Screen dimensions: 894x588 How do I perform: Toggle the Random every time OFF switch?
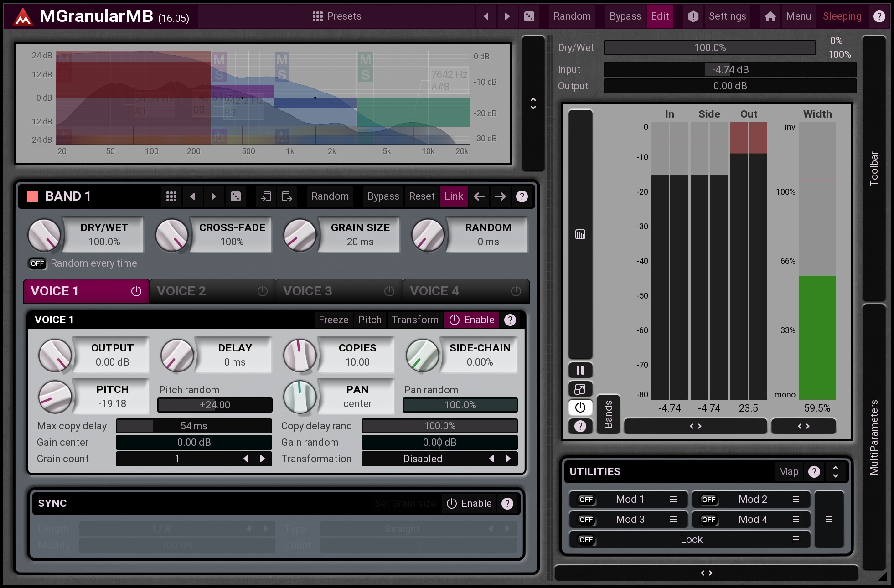click(x=37, y=263)
